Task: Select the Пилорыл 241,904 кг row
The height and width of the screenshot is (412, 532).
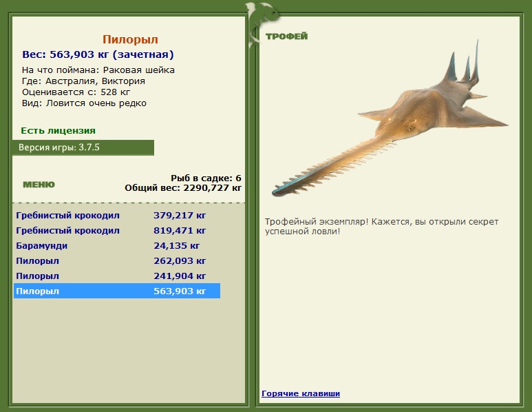Action: 117,276
